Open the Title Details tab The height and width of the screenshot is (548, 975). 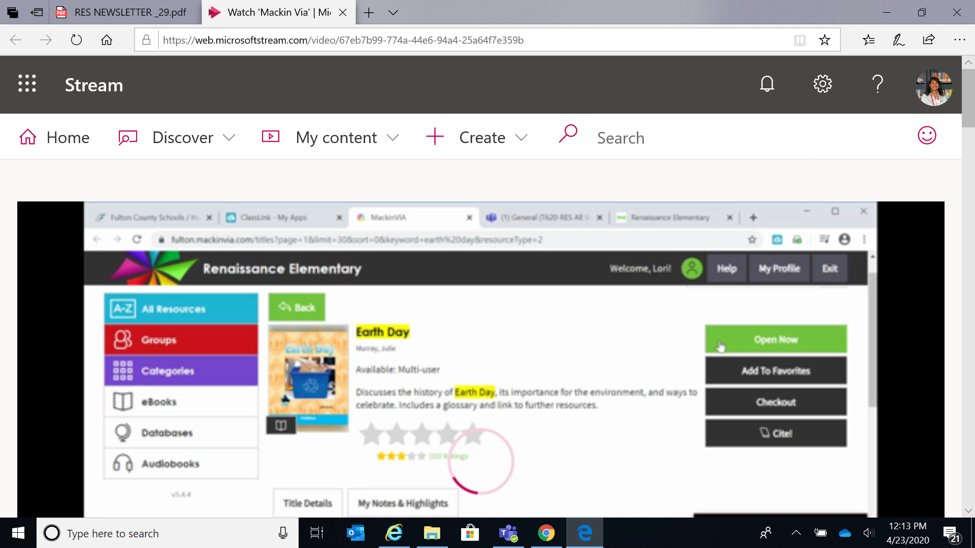pyautogui.click(x=307, y=503)
